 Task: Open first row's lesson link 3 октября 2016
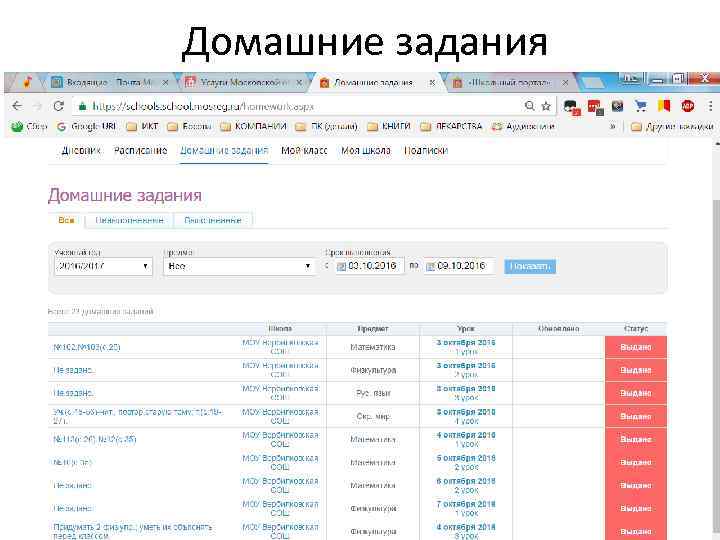click(466, 343)
